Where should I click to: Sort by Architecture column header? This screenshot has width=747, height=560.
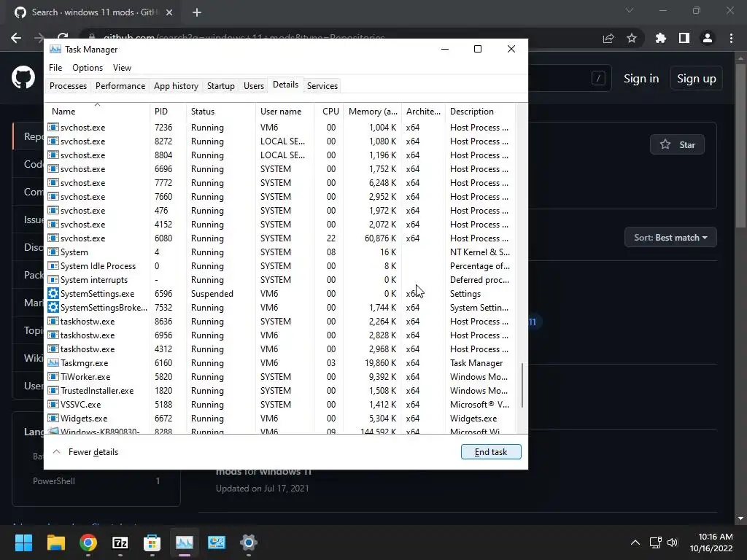[423, 111]
